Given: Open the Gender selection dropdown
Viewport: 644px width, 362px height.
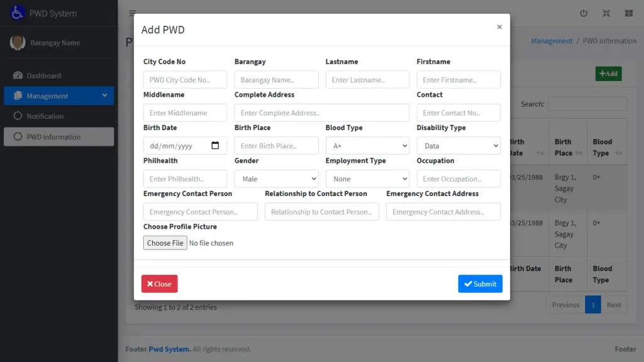Looking at the screenshot, I should [276, 178].
